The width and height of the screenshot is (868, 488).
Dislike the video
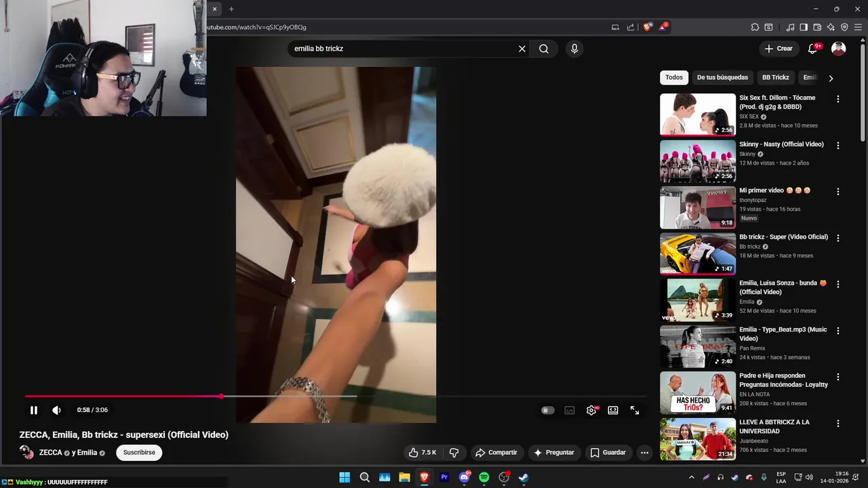click(454, 453)
